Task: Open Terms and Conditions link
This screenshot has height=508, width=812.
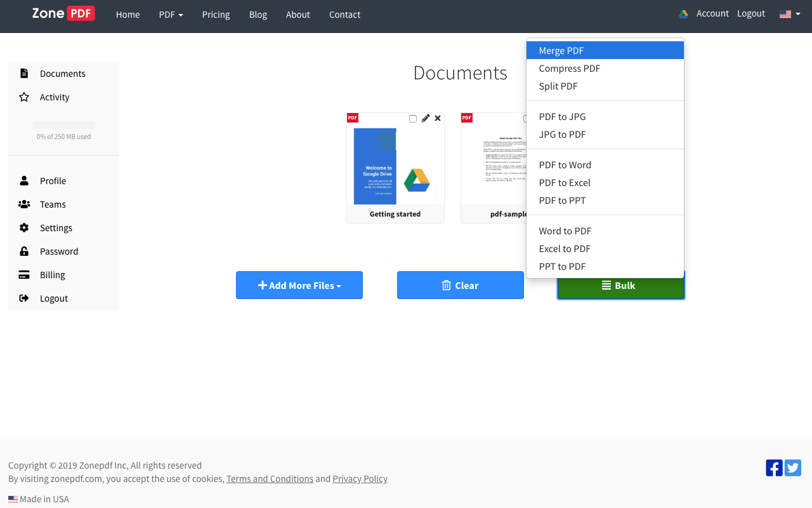Action: [270, 479]
